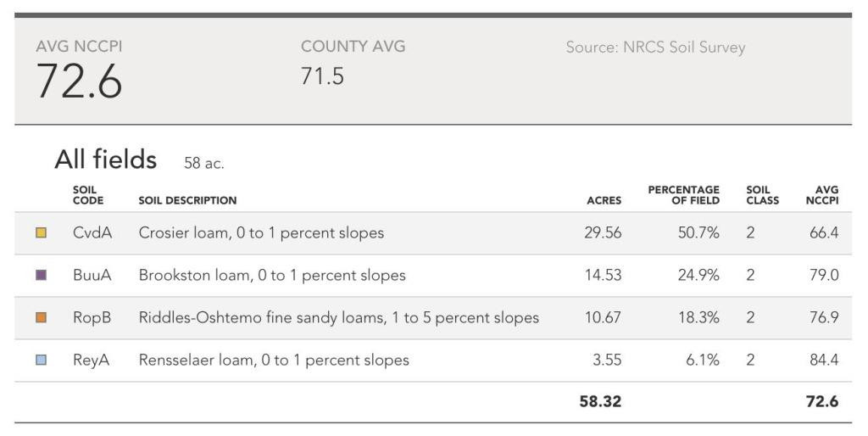Click the large 72.6 AVG NCCPI value
The height and width of the screenshot is (436, 868).
click(79, 82)
